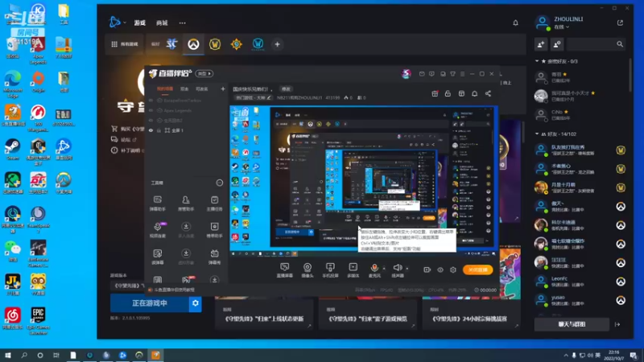The width and height of the screenshot is (644, 362).
Task: Click the friends list scrollbar in Battle.net
Action: [x=630, y=76]
